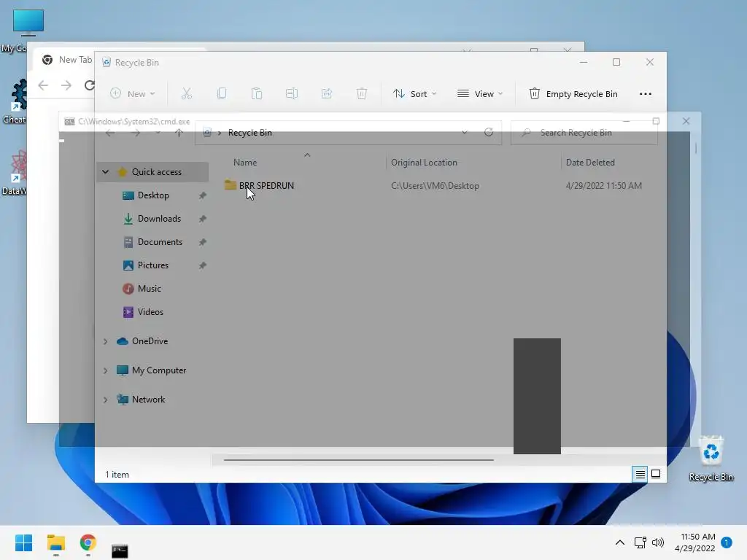Expand the Network tree node
Viewport: 747px width, 560px height.
point(105,399)
